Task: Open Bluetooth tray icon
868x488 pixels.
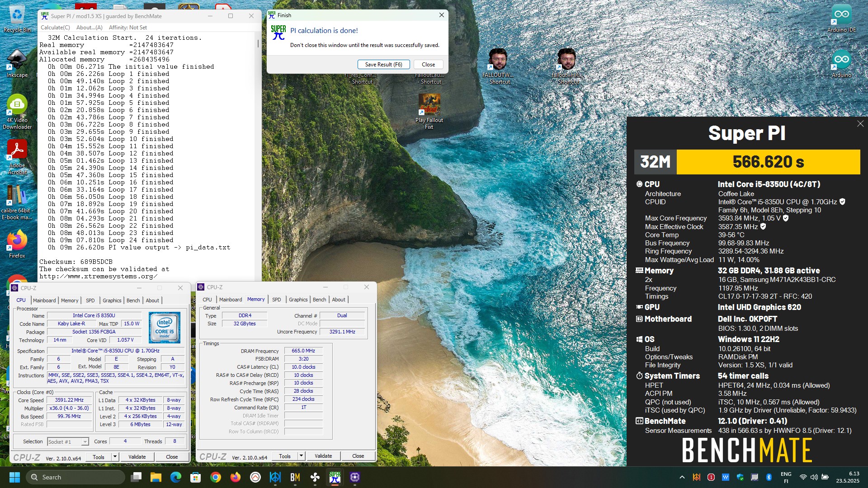Action: (769, 477)
